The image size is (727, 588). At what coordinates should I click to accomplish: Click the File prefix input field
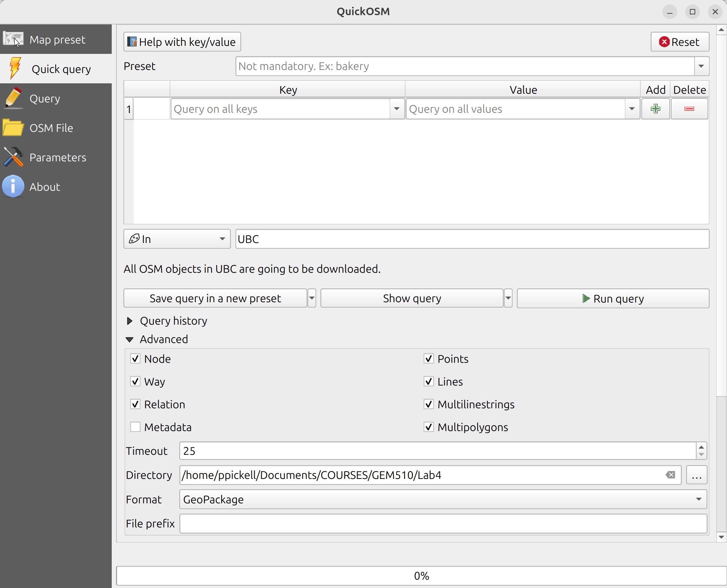[x=443, y=523]
